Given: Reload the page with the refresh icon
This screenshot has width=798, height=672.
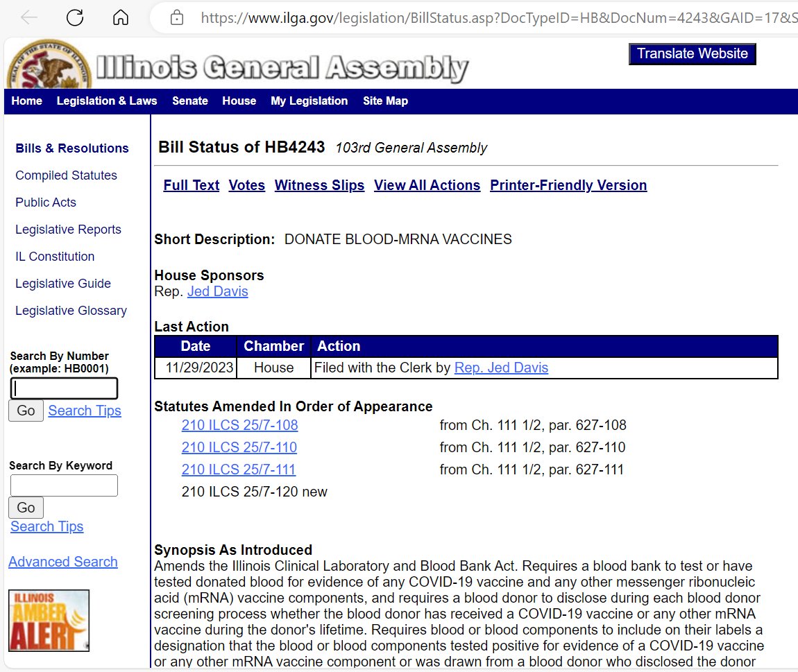Looking at the screenshot, I should tap(75, 18).
